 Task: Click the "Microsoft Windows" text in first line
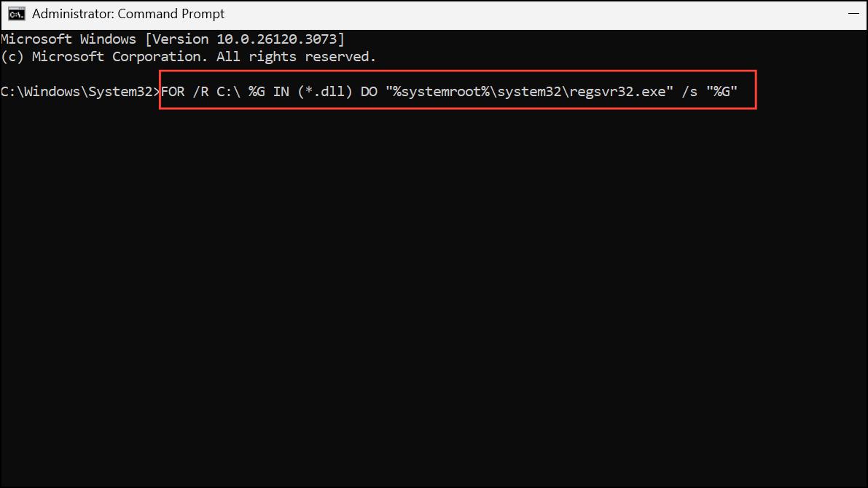click(69, 39)
